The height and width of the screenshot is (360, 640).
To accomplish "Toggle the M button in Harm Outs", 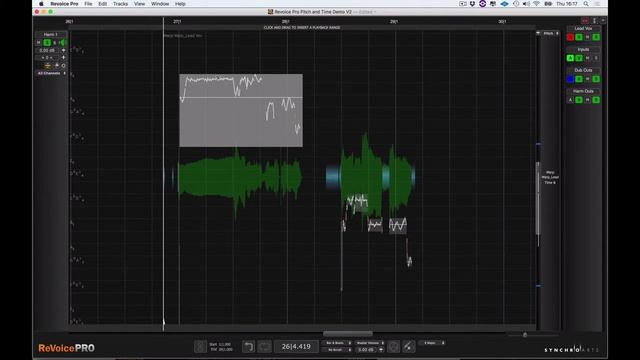I will point(587,100).
